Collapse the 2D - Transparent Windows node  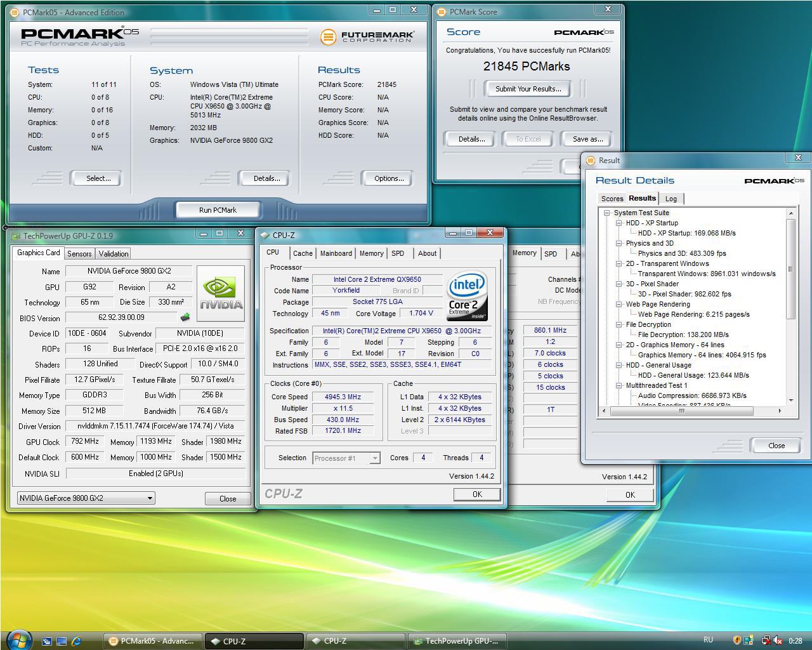click(x=619, y=263)
